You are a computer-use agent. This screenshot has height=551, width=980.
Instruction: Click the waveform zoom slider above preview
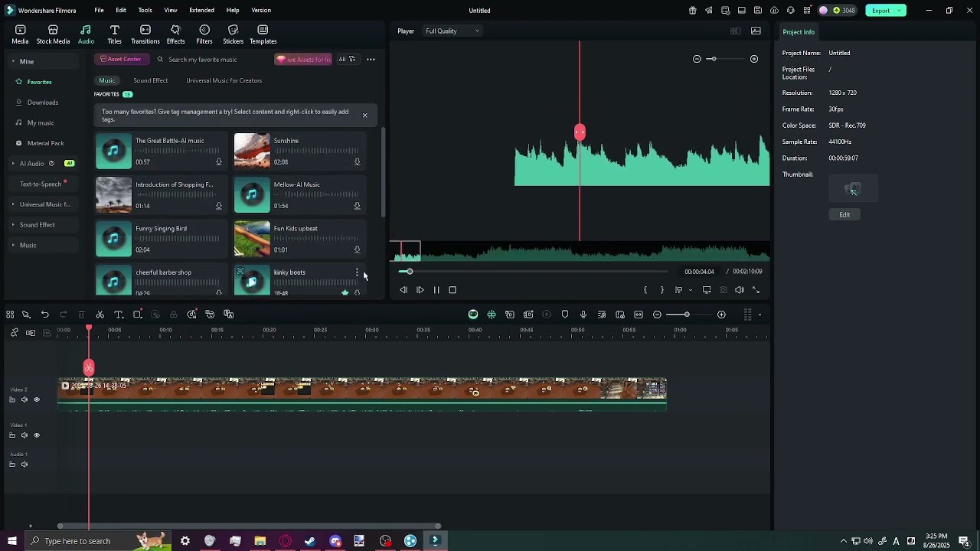713,59
